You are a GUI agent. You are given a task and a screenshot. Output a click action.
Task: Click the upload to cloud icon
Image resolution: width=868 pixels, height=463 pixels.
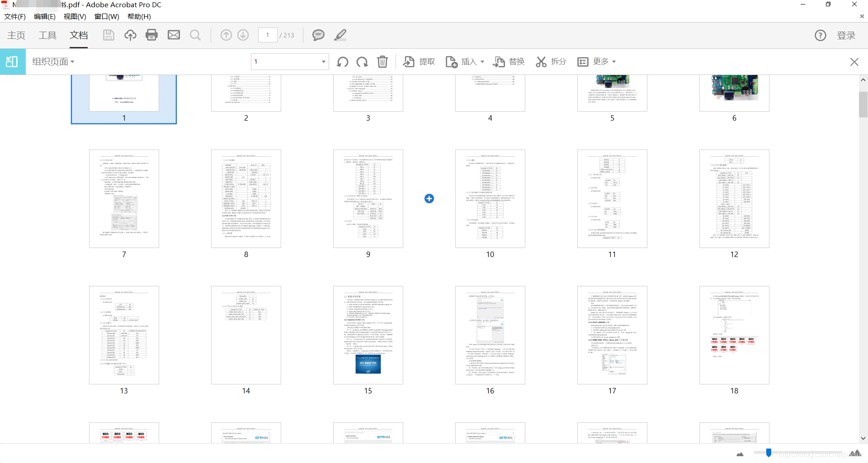(x=130, y=35)
